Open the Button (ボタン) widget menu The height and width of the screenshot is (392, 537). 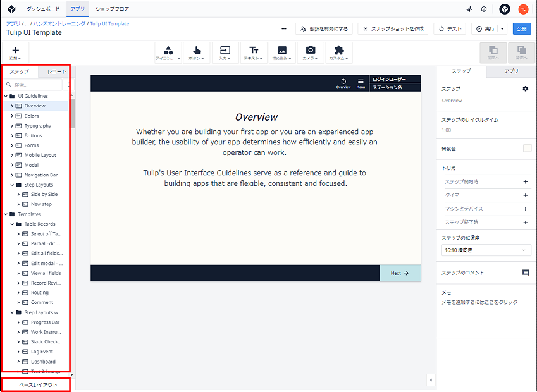196,52
